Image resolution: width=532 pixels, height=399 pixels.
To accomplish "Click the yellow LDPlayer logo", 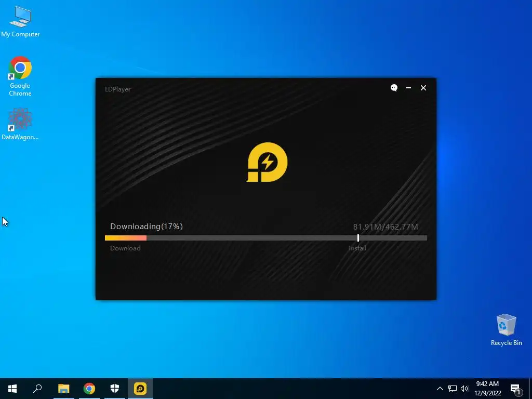I will tap(267, 162).
